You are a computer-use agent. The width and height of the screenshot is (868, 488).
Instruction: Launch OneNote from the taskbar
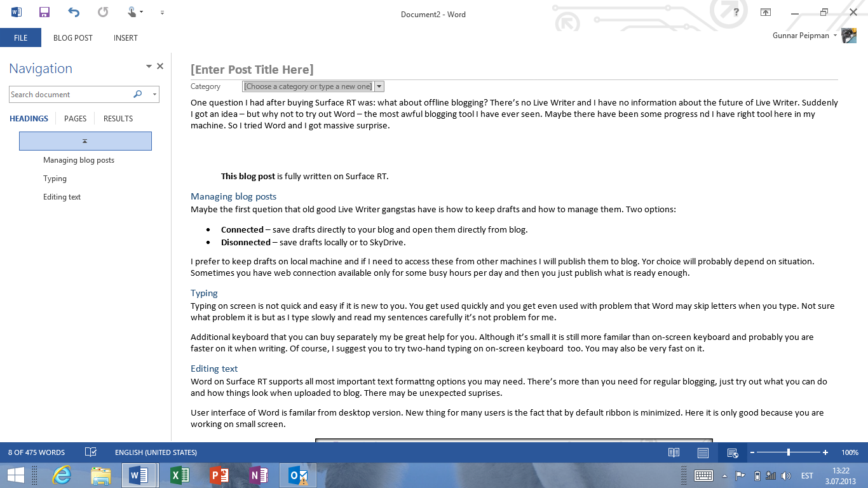pyautogui.click(x=259, y=475)
